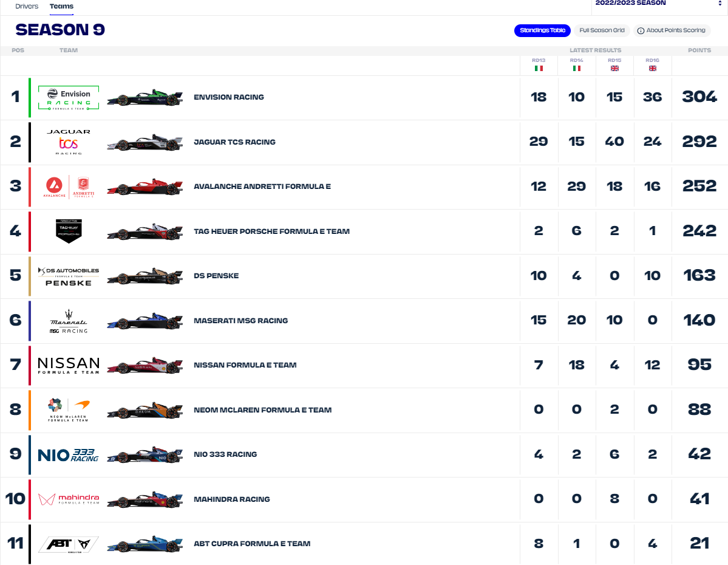This screenshot has height=565, width=728.
Task: Open the Maserati MSG Racing name link
Action: (x=241, y=321)
